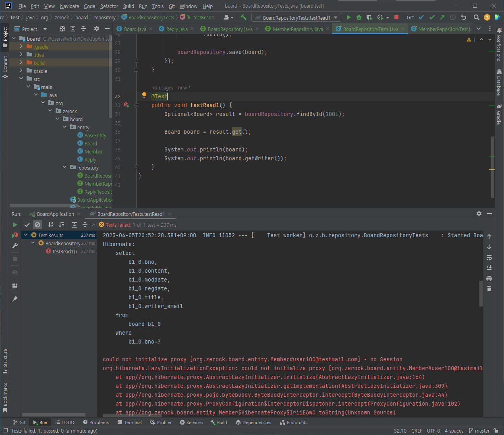The image size is (504, 435).
Task: Switch to Board.java editor tab
Action: (135, 29)
